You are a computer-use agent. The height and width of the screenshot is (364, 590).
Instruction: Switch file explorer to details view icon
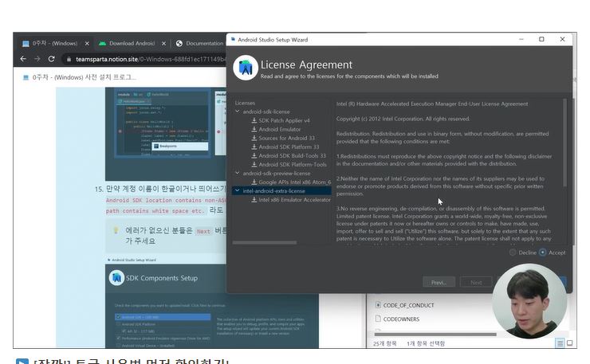[560, 343]
